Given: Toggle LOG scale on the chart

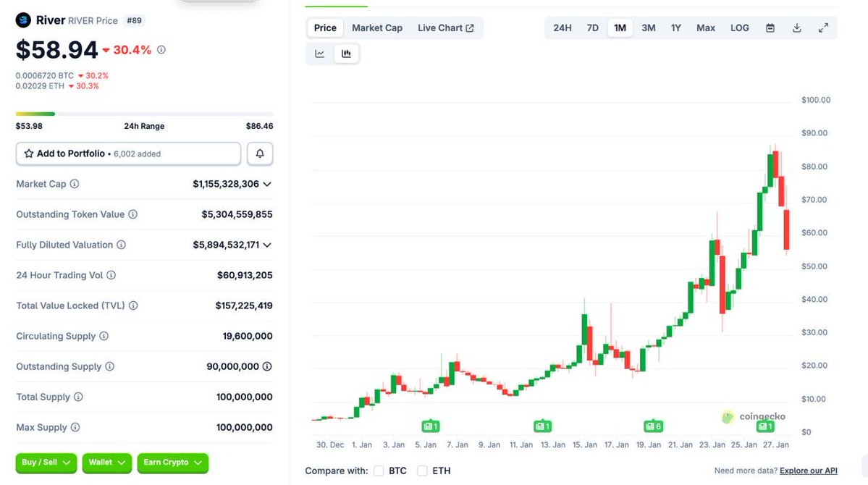Looking at the screenshot, I should (740, 28).
